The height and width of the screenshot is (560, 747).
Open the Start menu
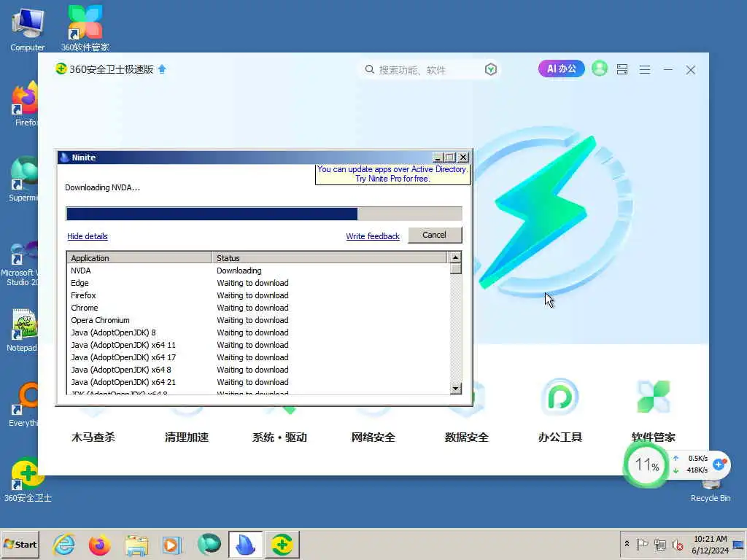coord(20,544)
